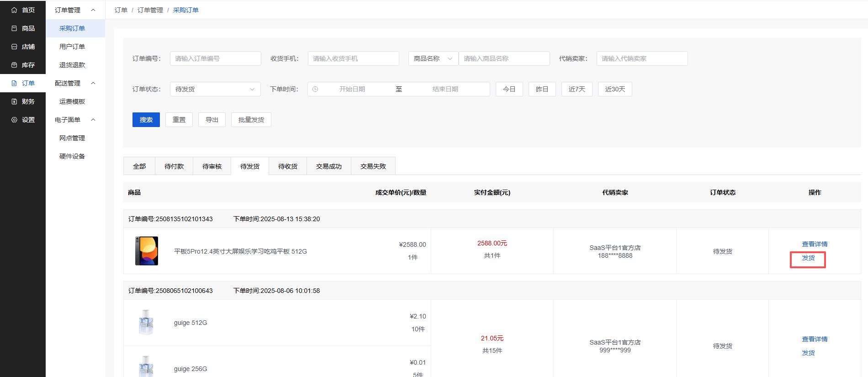The image size is (868, 377).
Task: Open the 商品名称 search type dropdown
Action: pyautogui.click(x=433, y=58)
